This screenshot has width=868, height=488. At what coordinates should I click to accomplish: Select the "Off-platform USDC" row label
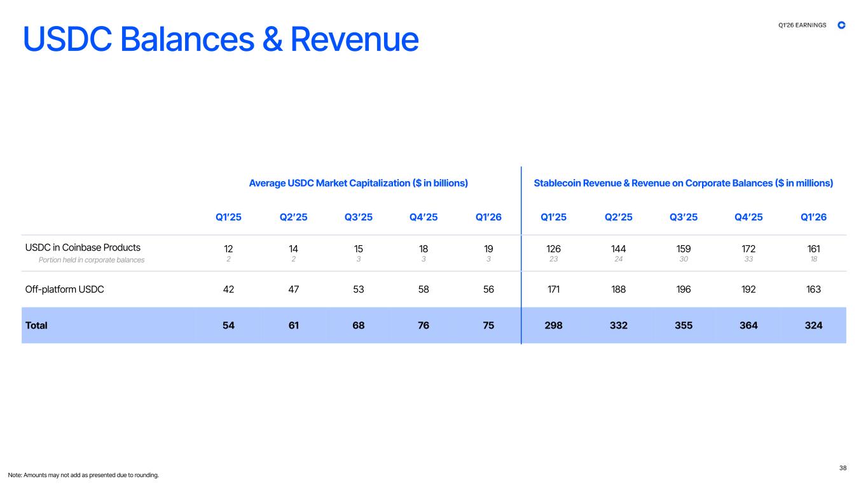point(64,289)
